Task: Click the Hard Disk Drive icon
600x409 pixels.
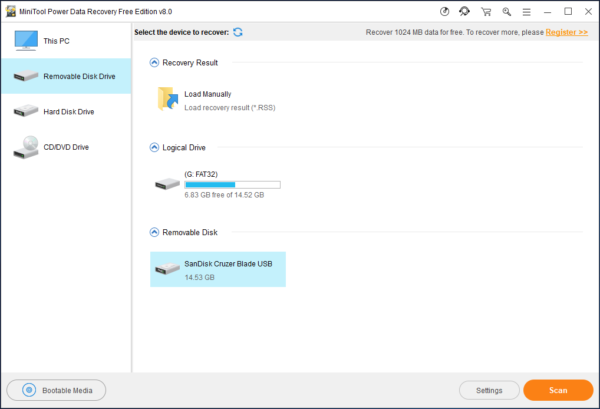Action: pyautogui.click(x=26, y=111)
